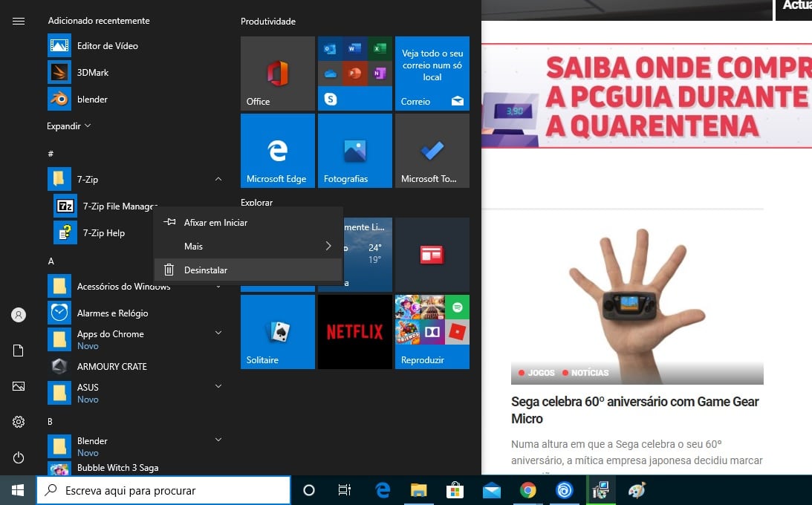Open Documents from Start sidebar

click(18, 351)
